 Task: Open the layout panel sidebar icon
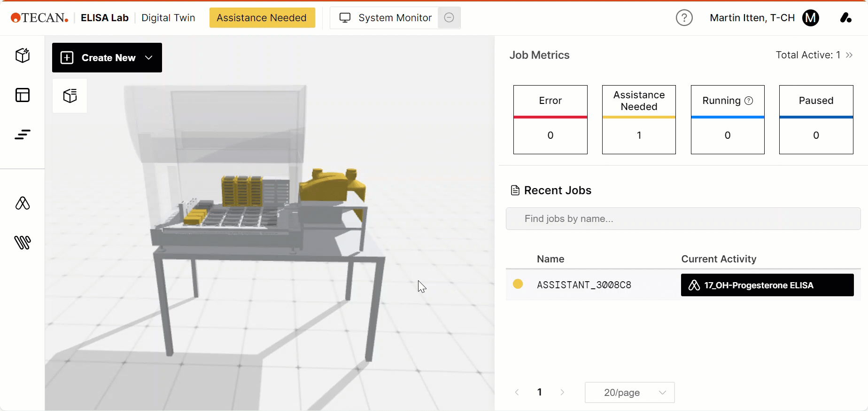[x=23, y=95]
